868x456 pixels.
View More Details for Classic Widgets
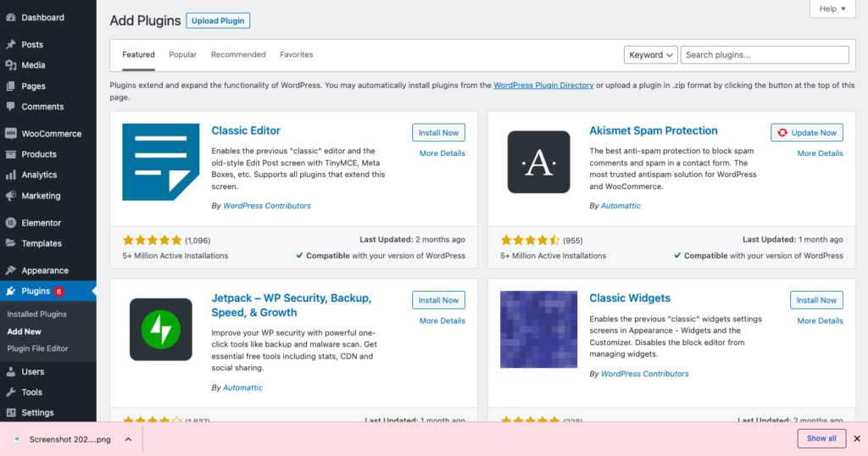point(820,321)
